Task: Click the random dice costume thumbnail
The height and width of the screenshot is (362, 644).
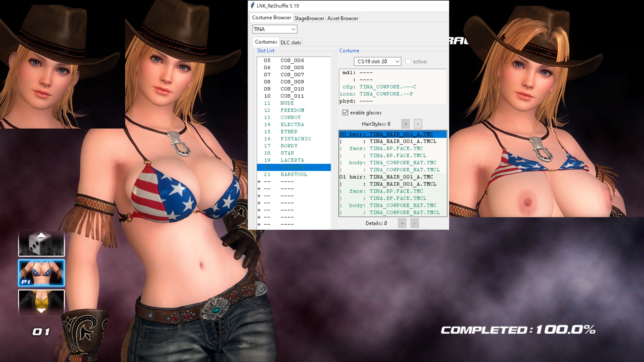Action: (x=41, y=244)
